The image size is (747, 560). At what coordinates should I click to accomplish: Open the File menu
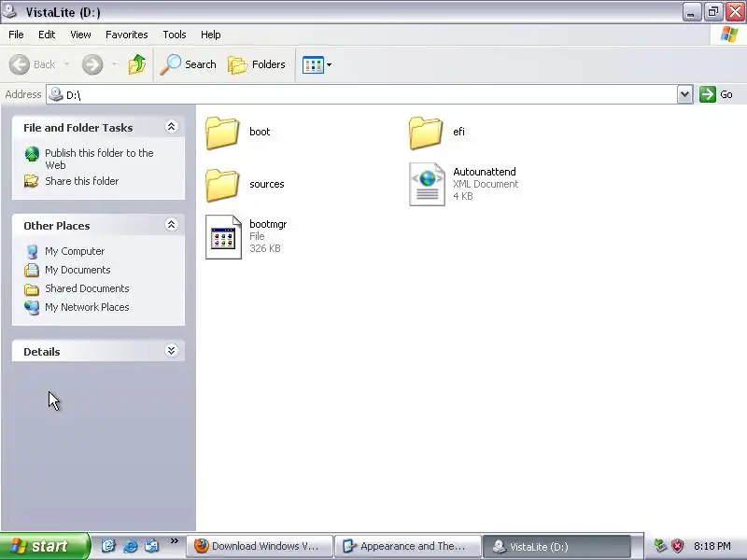(x=16, y=35)
